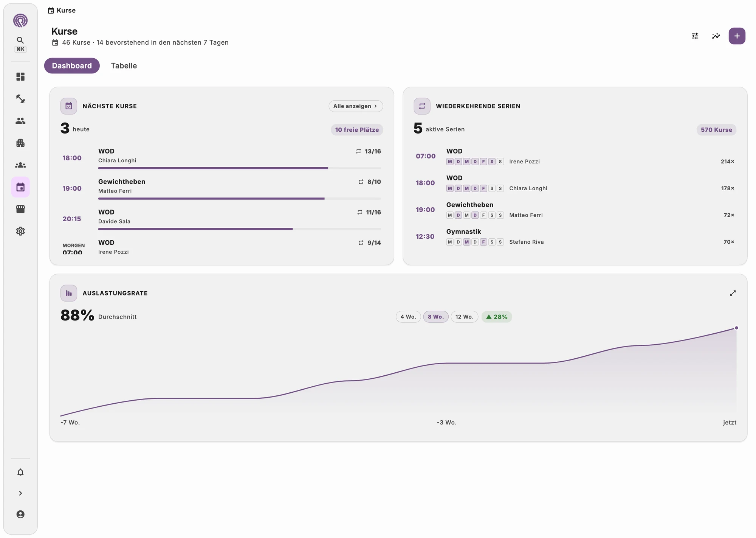Select the 4 Wo. range option
Viewport: 756px width, 538px height.
[408, 317]
